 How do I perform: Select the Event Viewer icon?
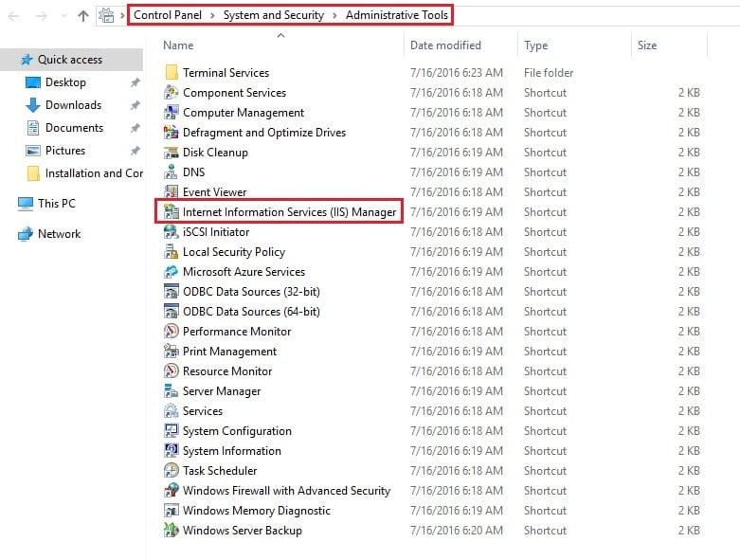point(171,192)
